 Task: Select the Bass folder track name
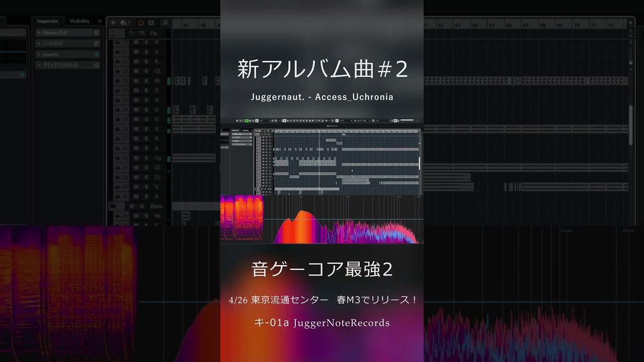[156, 206]
